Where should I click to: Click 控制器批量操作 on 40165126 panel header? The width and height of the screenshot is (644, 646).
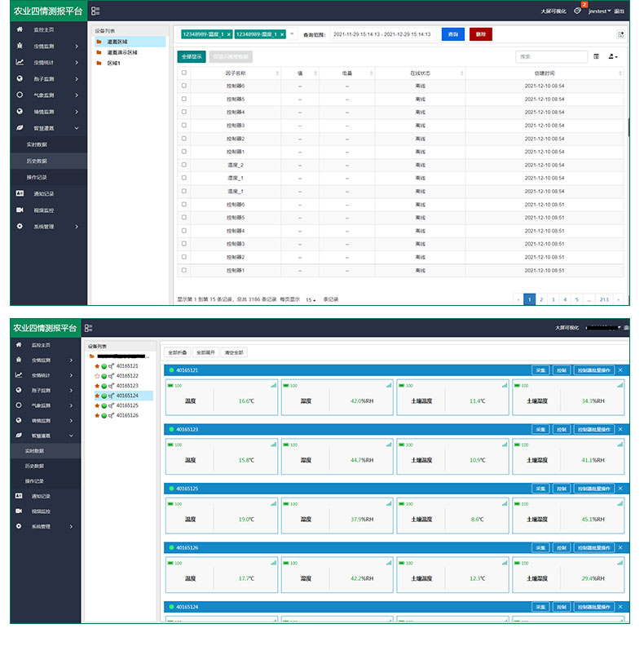tap(593, 547)
